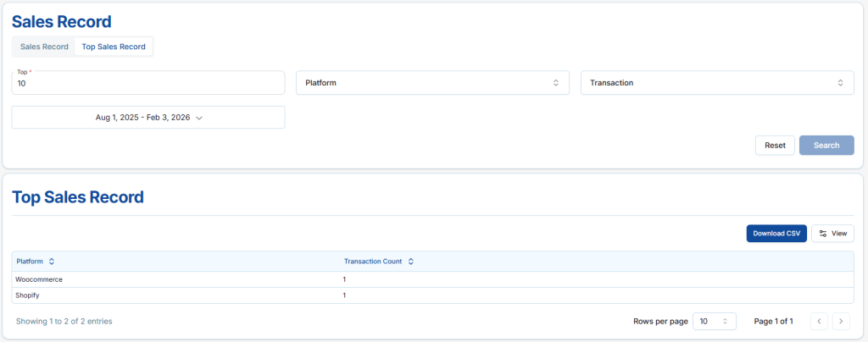Go to the next page arrow

pyautogui.click(x=841, y=321)
